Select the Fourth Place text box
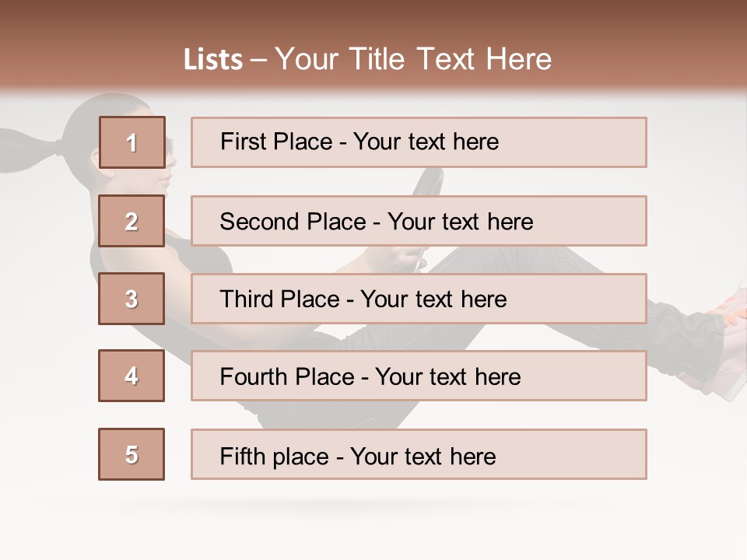This screenshot has width=747, height=560. pos(419,376)
